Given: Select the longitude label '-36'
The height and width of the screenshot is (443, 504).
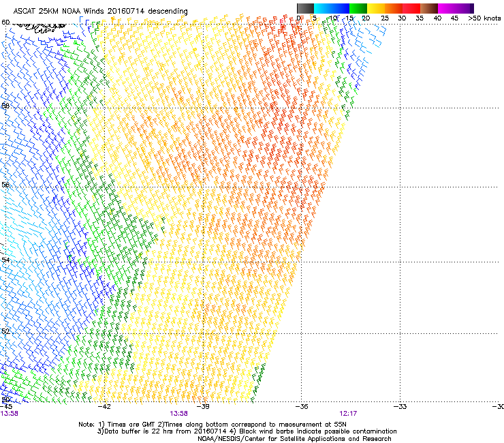Looking at the screenshot, I should click(x=302, y=406).
